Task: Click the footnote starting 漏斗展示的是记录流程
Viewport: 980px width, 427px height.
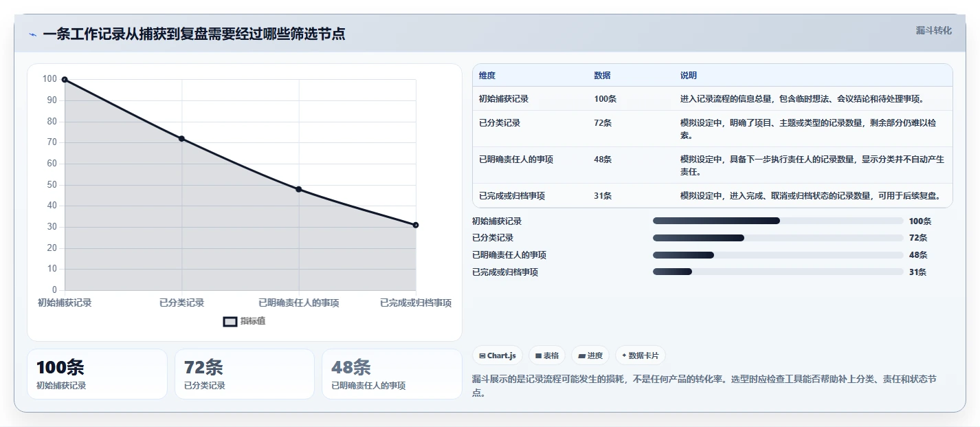Action: (704, 386)
